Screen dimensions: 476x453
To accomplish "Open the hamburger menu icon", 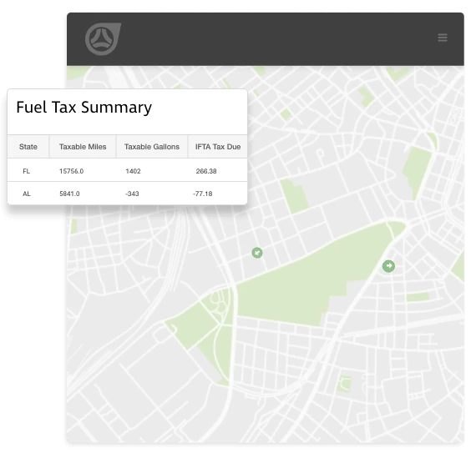I will pyautogui.click(x=443, y=38).
